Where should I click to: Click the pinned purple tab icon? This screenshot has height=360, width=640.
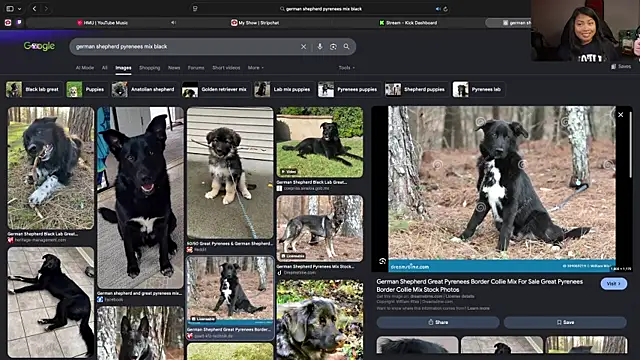click(19, 23)
